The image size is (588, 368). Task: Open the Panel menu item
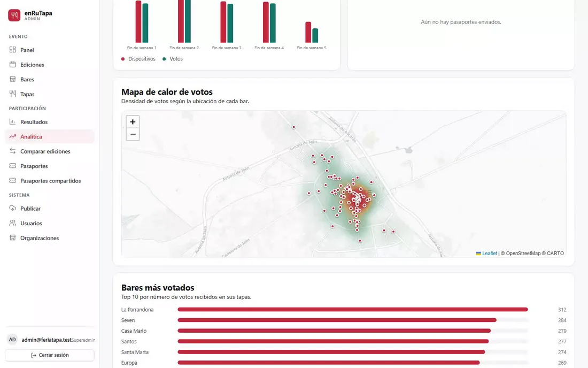point(50,50)
